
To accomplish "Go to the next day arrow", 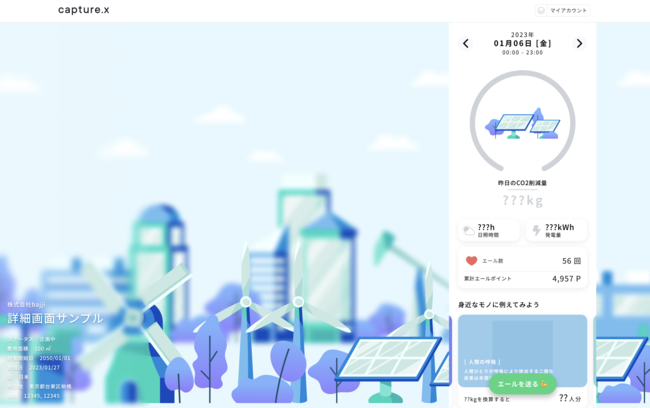I will (579, 44).
